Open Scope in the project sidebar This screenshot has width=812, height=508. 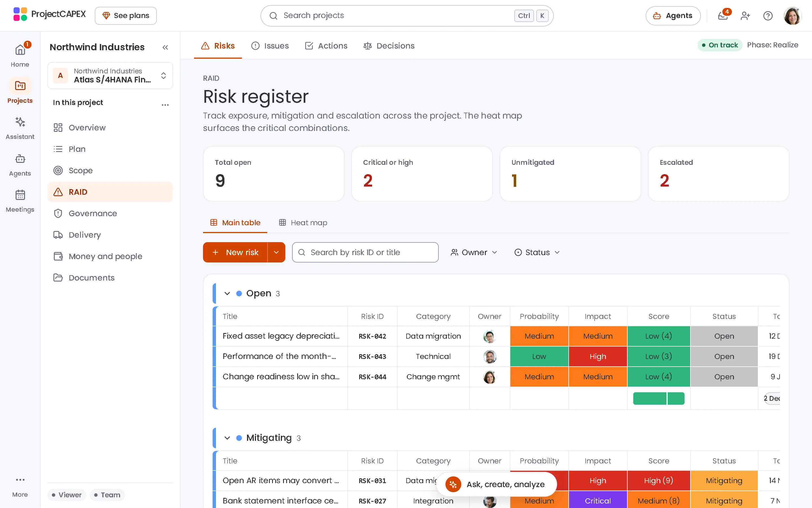(x=110, y=170)
